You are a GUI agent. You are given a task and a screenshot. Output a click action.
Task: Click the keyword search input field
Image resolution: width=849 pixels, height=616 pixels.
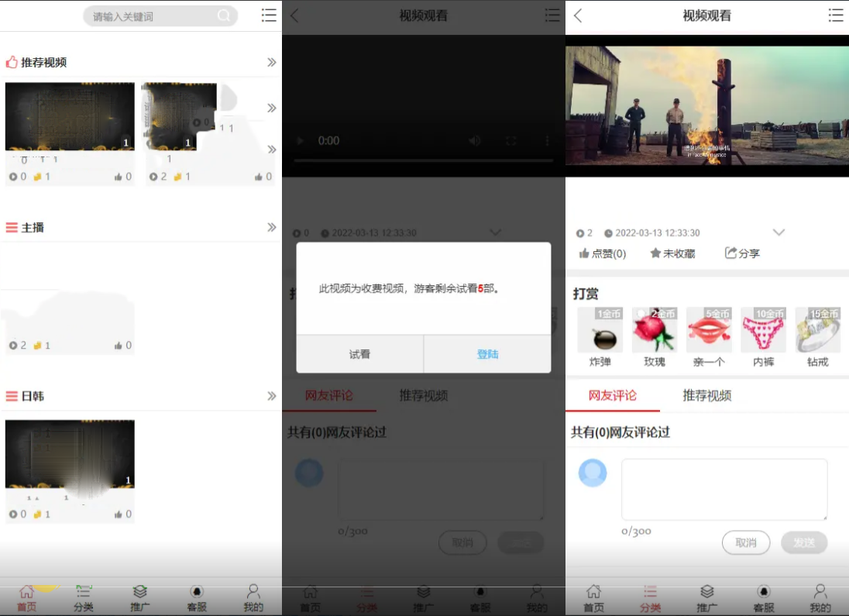pyautogui.click(x=151, y=15)
